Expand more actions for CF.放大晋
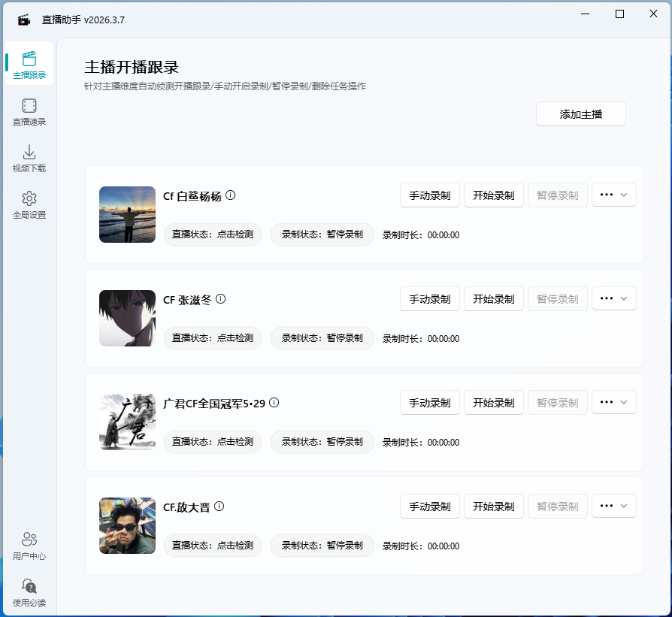 click(x=613, y=506)
